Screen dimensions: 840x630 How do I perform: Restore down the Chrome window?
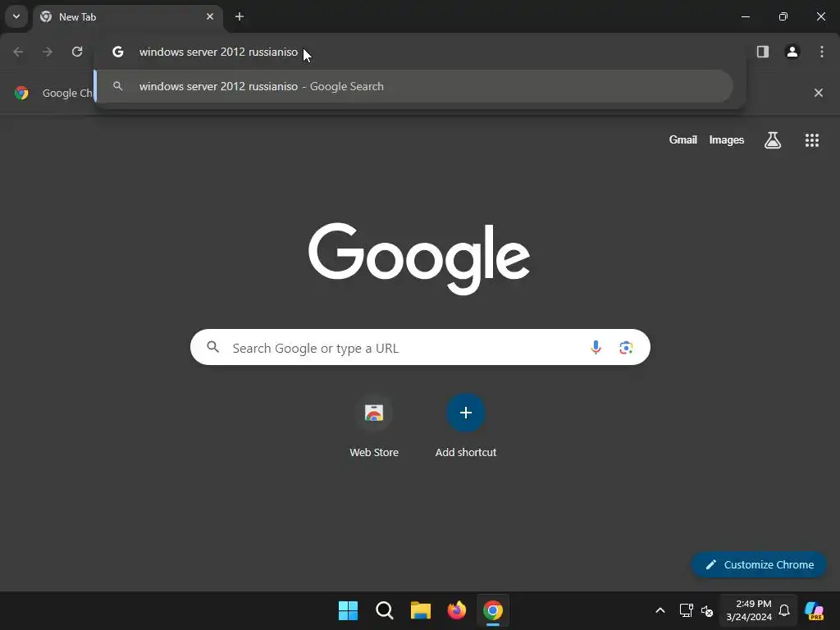(x=783, y=16)
